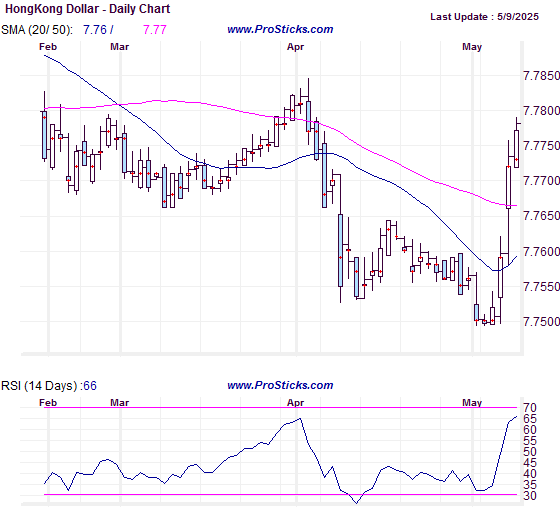Click the 7.7650 price axis label
This screenshot has height=525, width=560.
(x=541, y=216)
